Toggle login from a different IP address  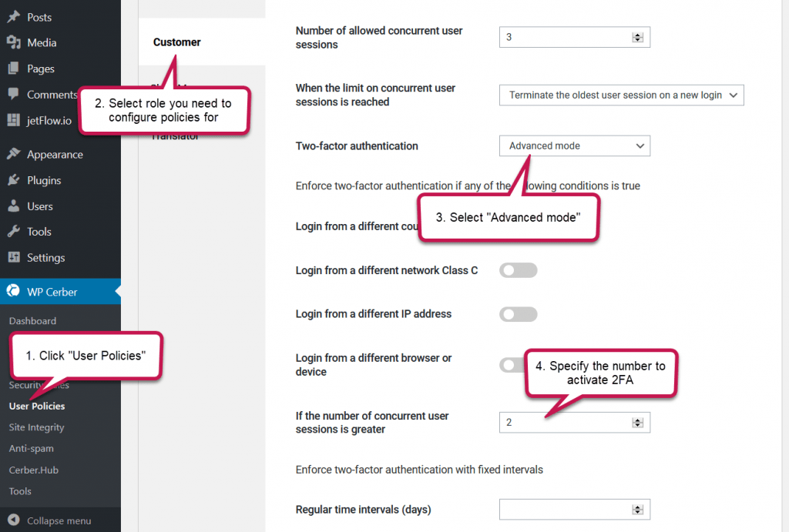point(518,314)
